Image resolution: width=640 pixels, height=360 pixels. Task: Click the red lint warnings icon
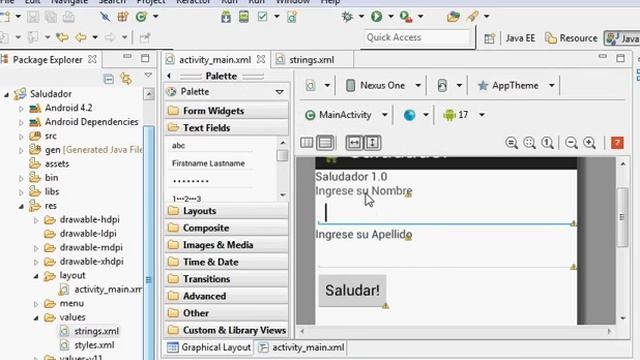(x=617, y=143)
